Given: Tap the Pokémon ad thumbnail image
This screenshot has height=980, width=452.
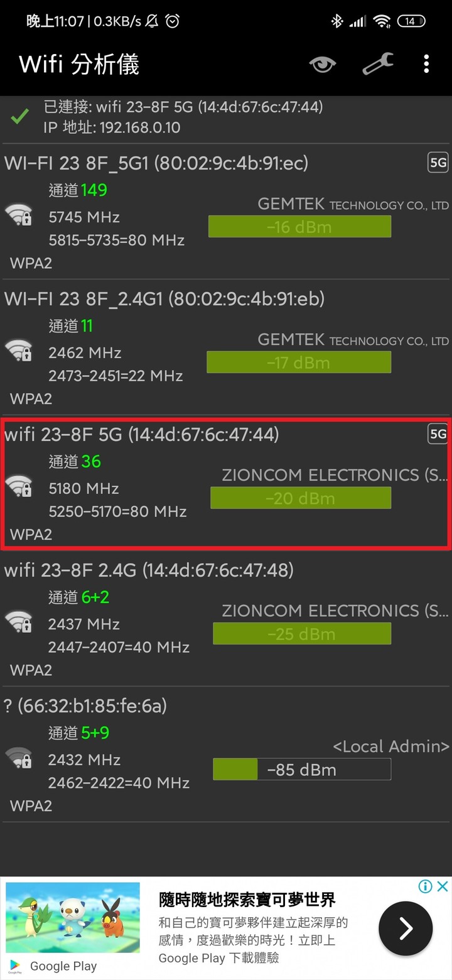Looking at the screenshot, I should pos(73,919).
